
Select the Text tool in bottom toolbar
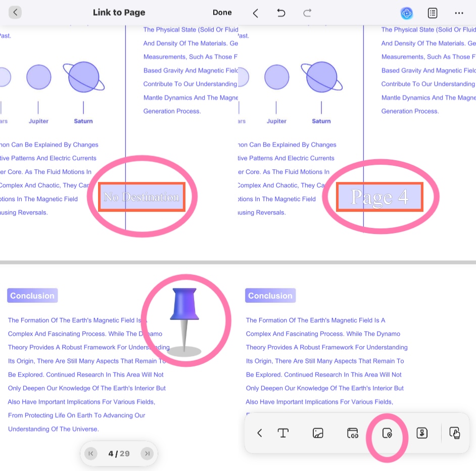pos(283,433)
